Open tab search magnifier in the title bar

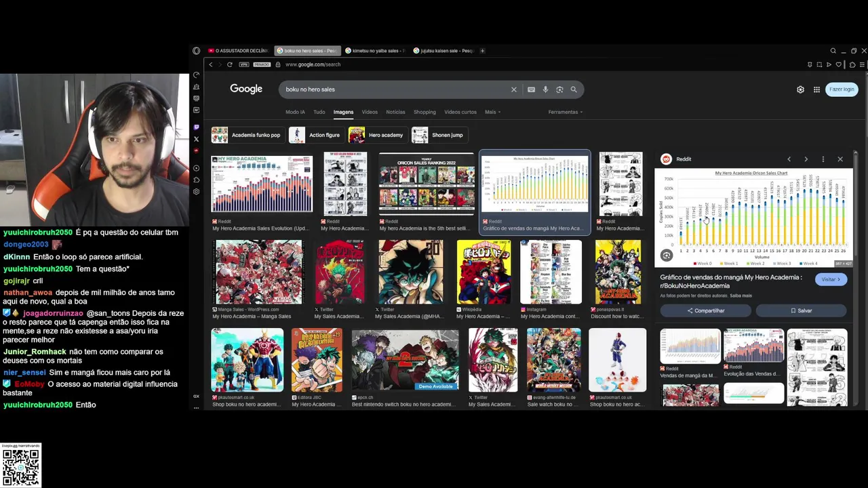[x=833, y=51]
